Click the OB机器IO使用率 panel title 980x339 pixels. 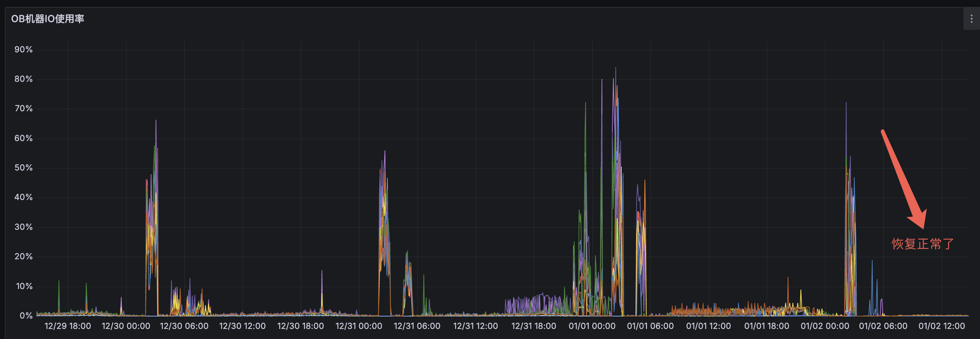point(47,19)
